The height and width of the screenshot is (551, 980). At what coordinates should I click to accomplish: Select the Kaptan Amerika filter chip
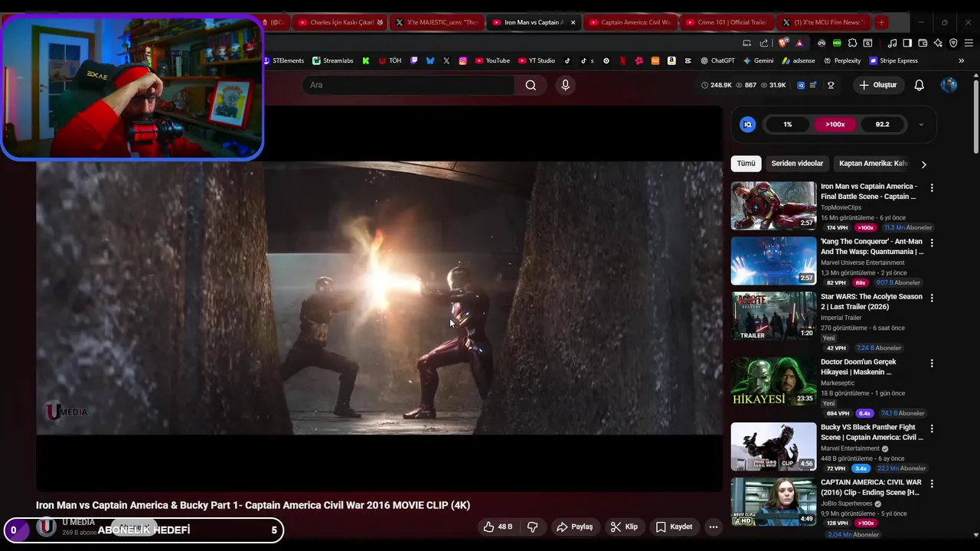873,164
